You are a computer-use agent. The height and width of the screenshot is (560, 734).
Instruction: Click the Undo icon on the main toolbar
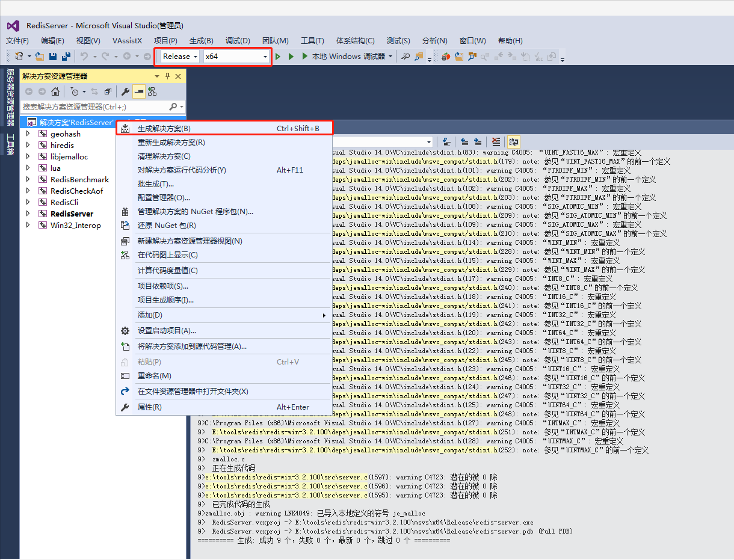(84, 56)
